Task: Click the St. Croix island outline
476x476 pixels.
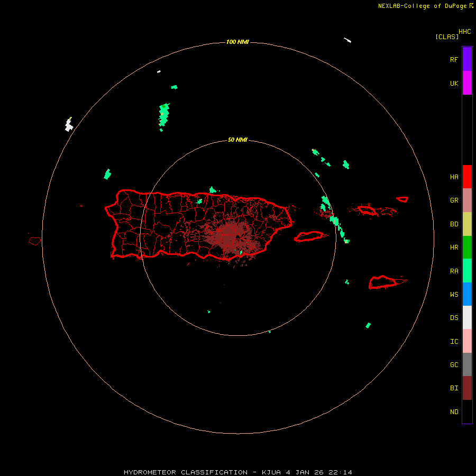Action: (x=382, y=282)
